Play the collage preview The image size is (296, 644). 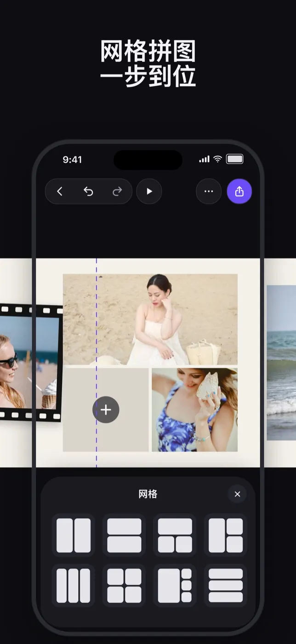point(149,191)
